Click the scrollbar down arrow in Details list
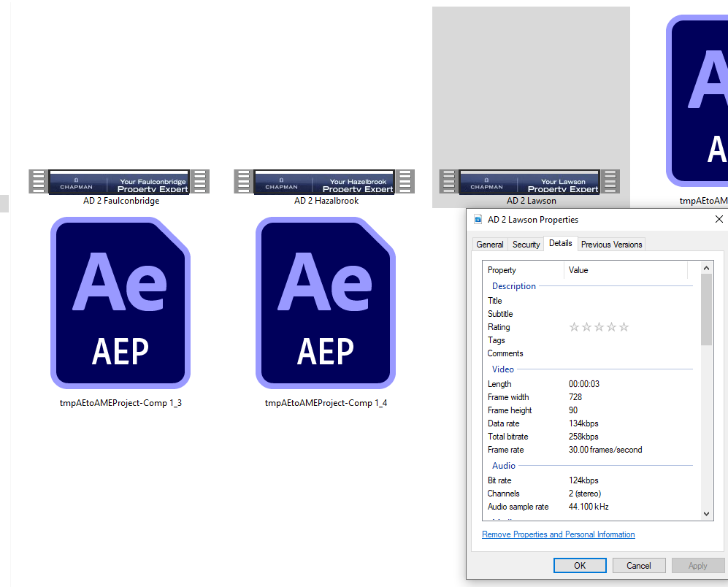 point(706,514)
